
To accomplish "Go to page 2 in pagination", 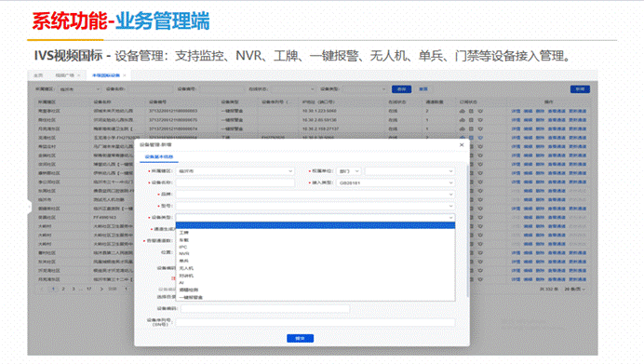I will click(63, 289).
